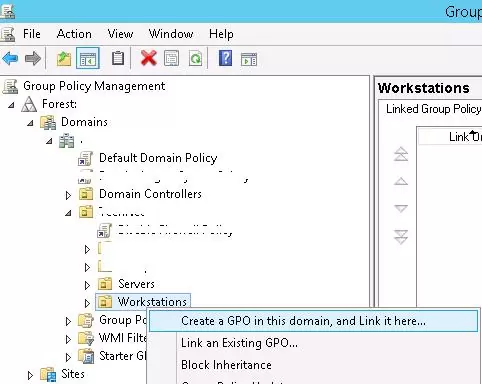Toggle the Show/Hide Action Pane icon
Viewport: 482px width, 384px height.
coord(249,59)
